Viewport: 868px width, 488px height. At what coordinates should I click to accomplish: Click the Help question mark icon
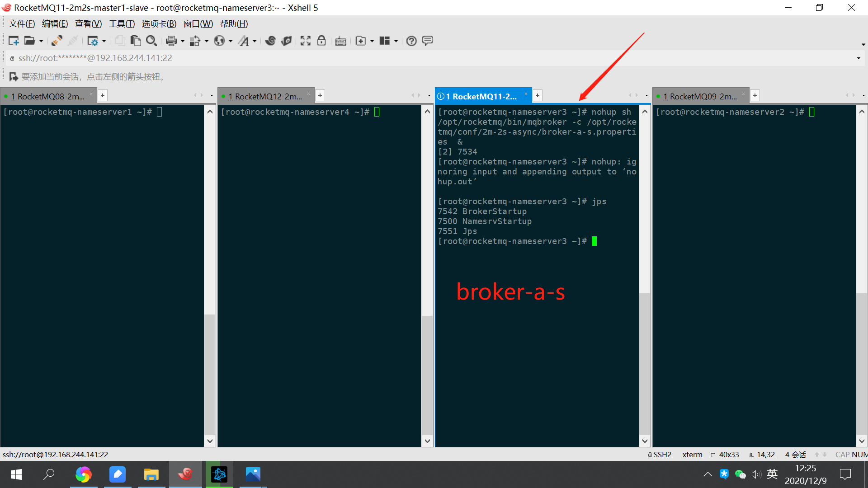(x=411, y=41)
